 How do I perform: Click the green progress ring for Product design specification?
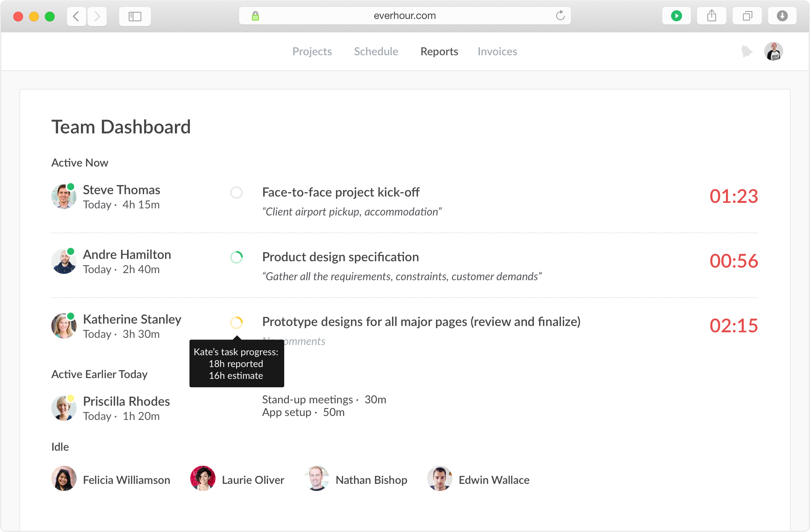(x=236, y=257)
